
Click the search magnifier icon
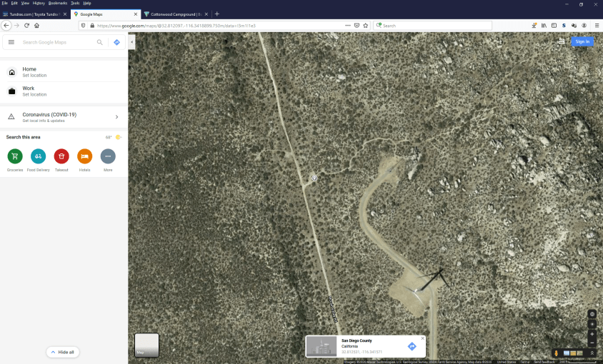click(x=100, y=42)
